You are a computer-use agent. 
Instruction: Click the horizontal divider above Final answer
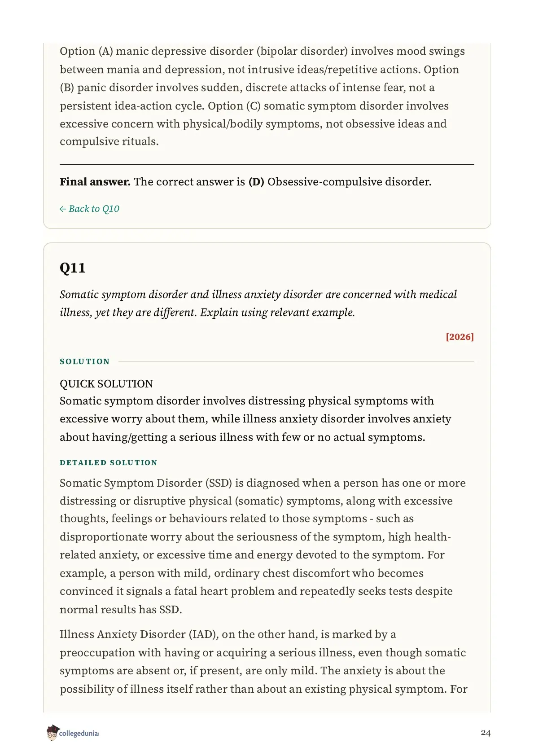coord(267,165)
